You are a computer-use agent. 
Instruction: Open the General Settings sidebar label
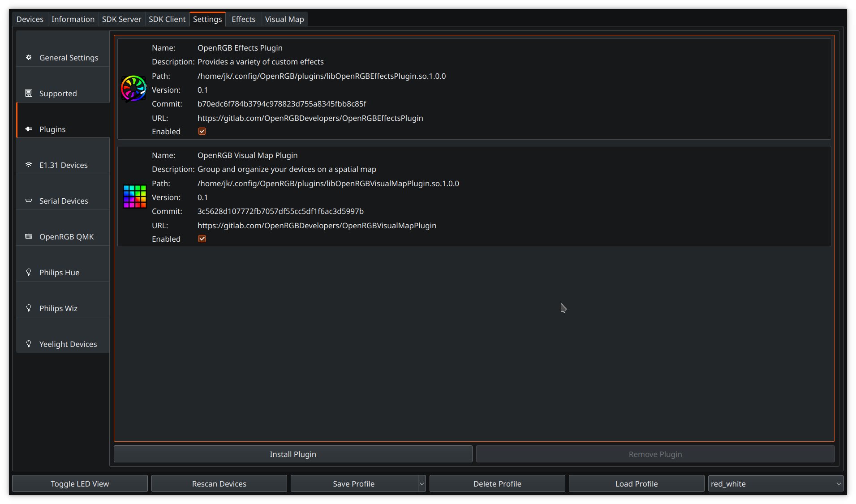pyautogui.click(x=69, y=57)
